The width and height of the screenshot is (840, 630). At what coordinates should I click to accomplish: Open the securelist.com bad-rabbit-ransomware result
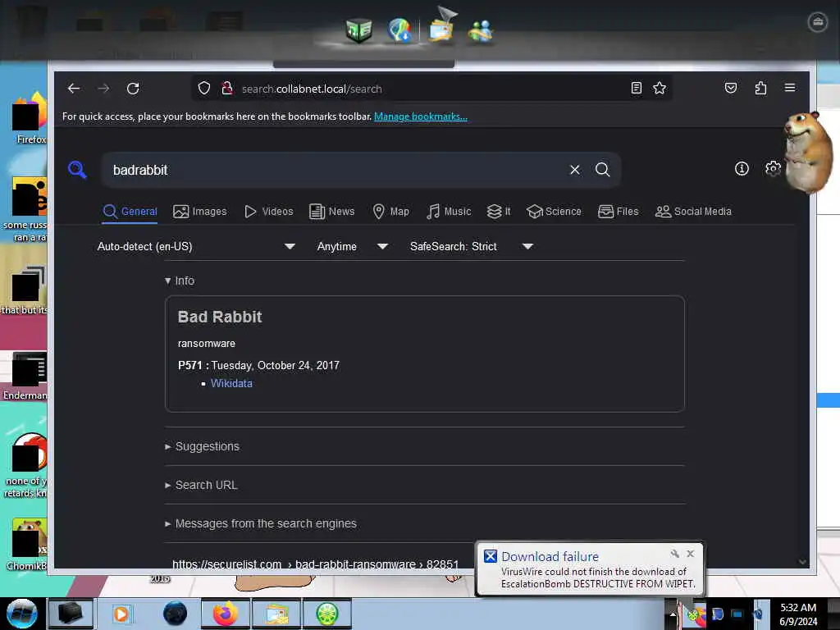[315, 564]
